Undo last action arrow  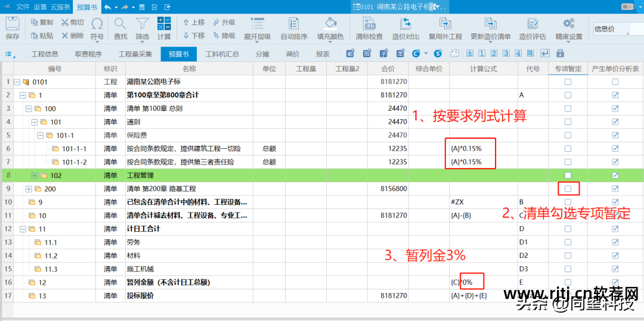pos(107,7)
